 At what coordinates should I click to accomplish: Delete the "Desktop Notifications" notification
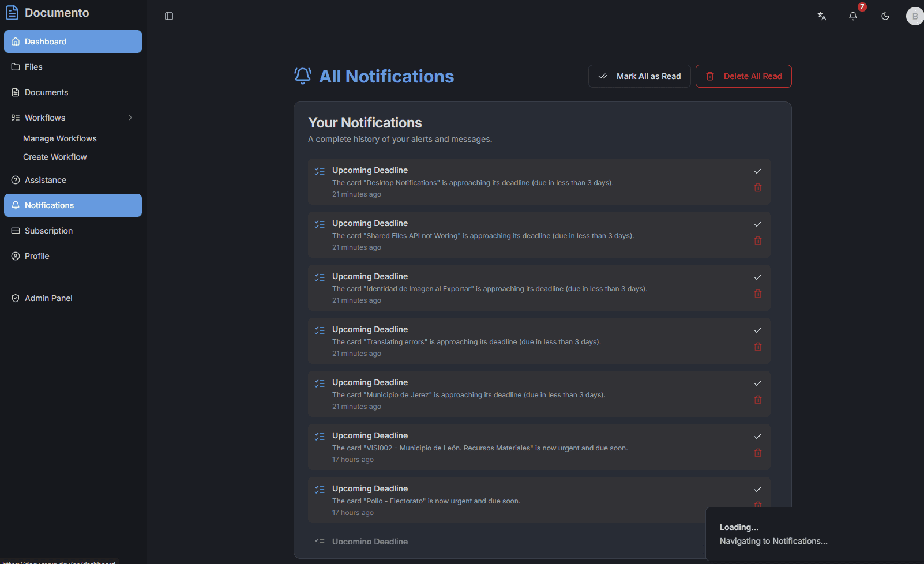pyautogui.click(x=758, y=187)
